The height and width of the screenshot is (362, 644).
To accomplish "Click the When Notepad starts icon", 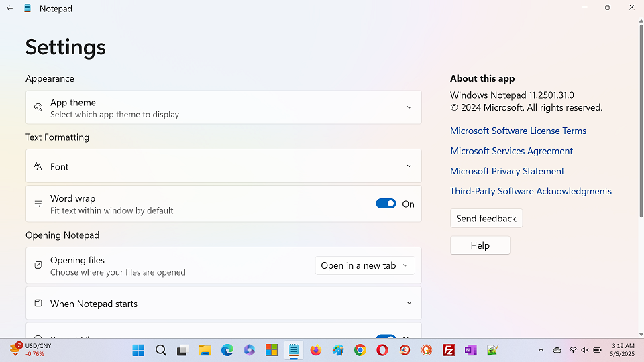I will [38, 304].
